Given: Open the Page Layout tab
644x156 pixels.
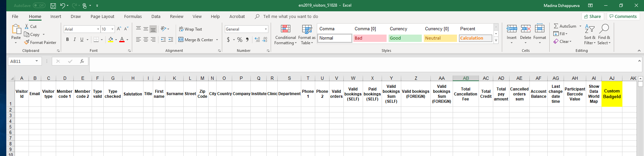Looking at the screenshot, I should point(102,17).
